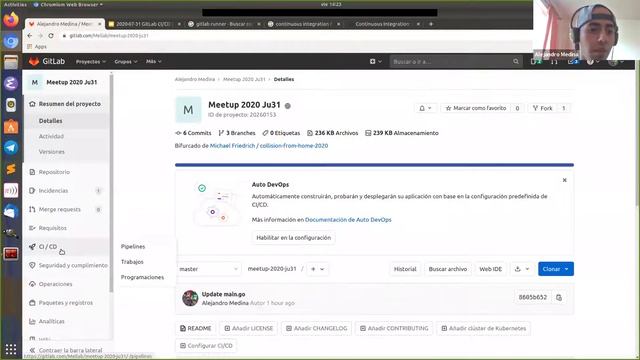640x360 pixels.
Task: Click Configurar CI/CD button
Action: [207, 346]
